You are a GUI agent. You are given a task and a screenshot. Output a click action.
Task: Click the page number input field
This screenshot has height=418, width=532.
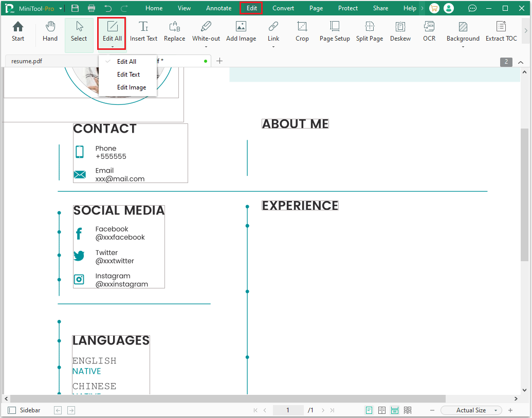tap(288, 410)
